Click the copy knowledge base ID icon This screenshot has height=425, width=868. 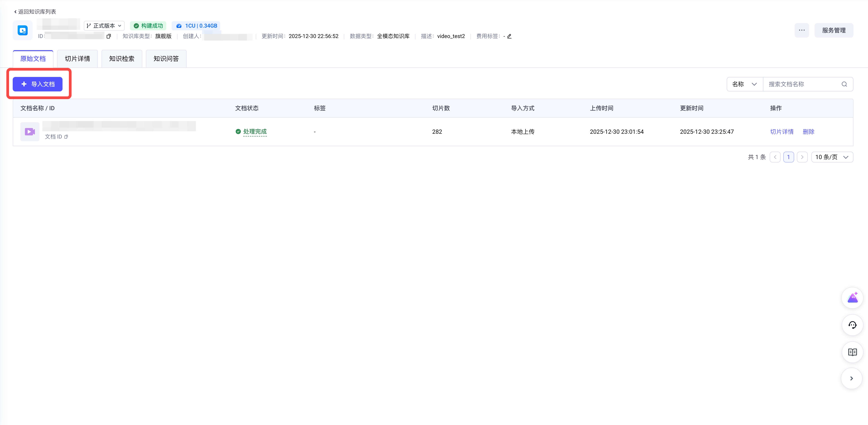point(108,36)
